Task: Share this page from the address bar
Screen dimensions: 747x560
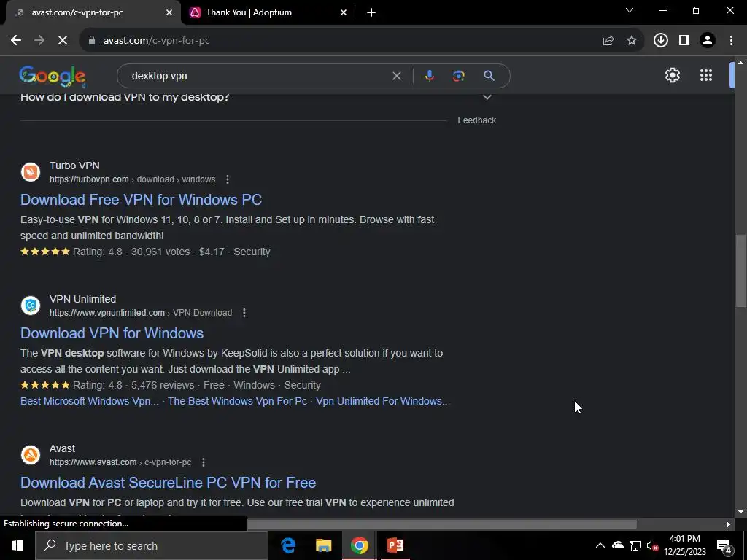Action: click(608, 41)
